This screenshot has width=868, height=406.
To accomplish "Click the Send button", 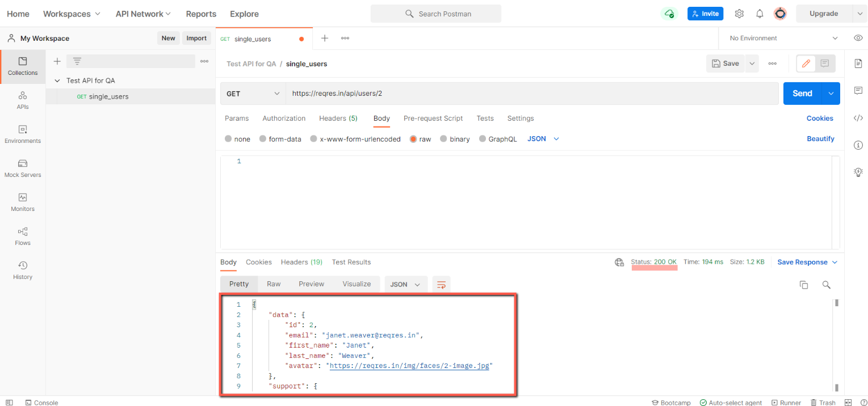I will coord(802,93).
